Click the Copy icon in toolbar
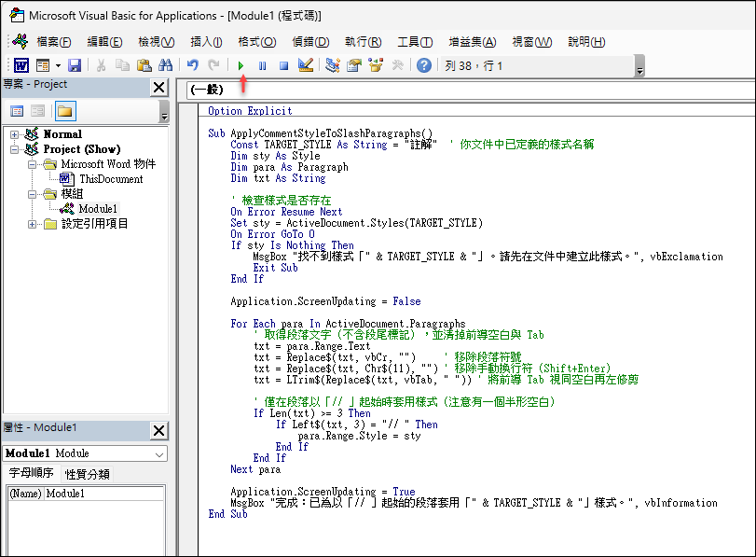756x557 pixels. pyautogui.click(x=122, y=65)
